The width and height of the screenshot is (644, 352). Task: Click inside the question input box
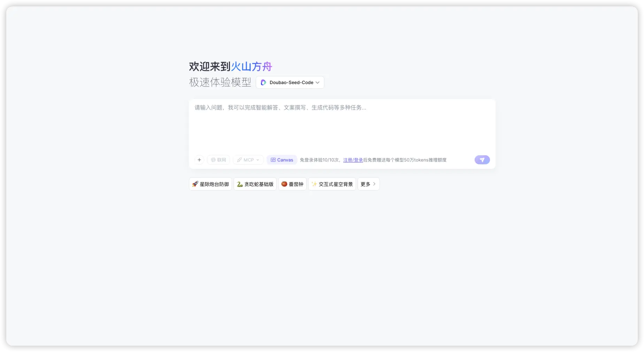tap(342, 126)
